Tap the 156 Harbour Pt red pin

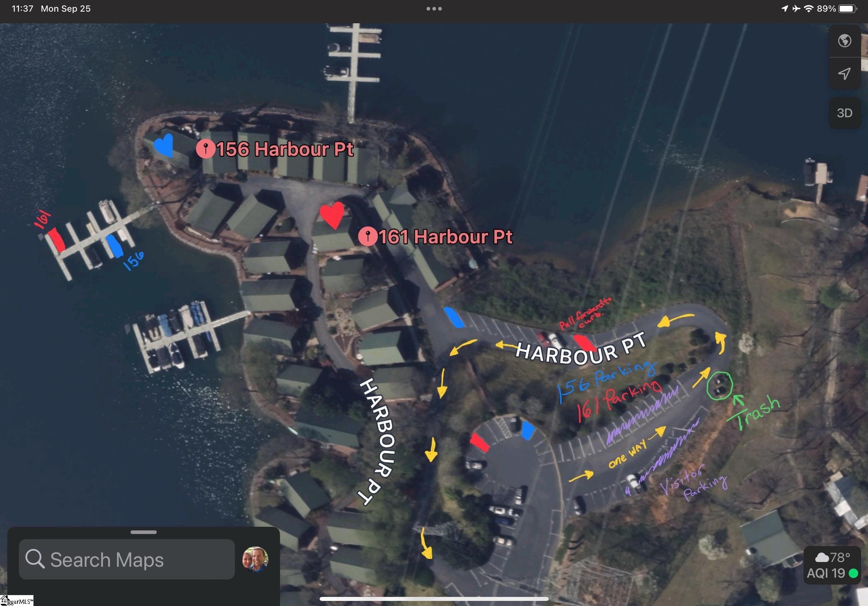206,149
